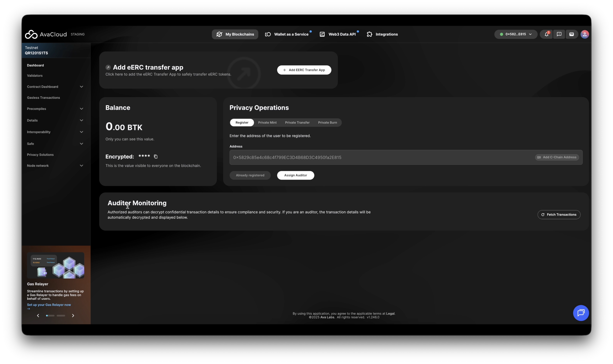The width and height of the screenshot is (613, 364).
Task: Select the Private Mint segment
Action: coord(267,122)
